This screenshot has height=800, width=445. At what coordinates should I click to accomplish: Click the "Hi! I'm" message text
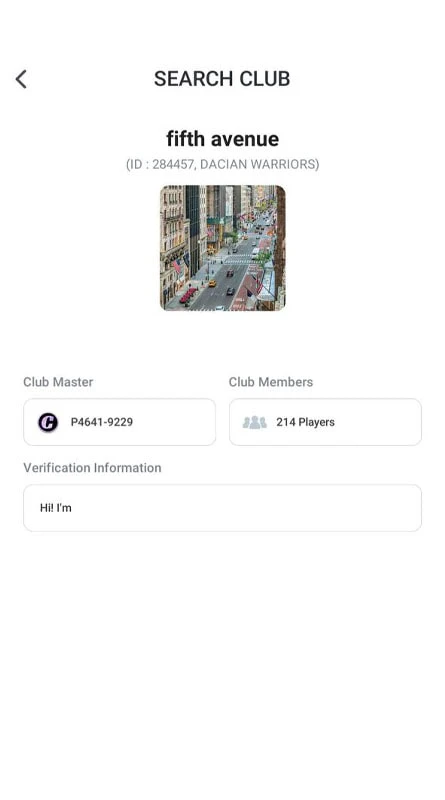pyautogui.click(x=56, y=508)
